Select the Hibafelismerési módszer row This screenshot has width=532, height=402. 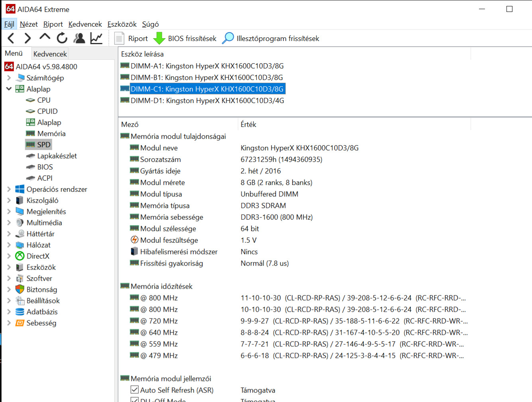(295, 252)
